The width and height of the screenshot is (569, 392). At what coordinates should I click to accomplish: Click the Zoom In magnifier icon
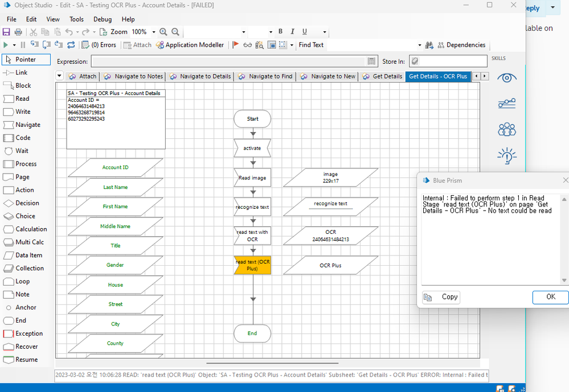click(163, 32)
